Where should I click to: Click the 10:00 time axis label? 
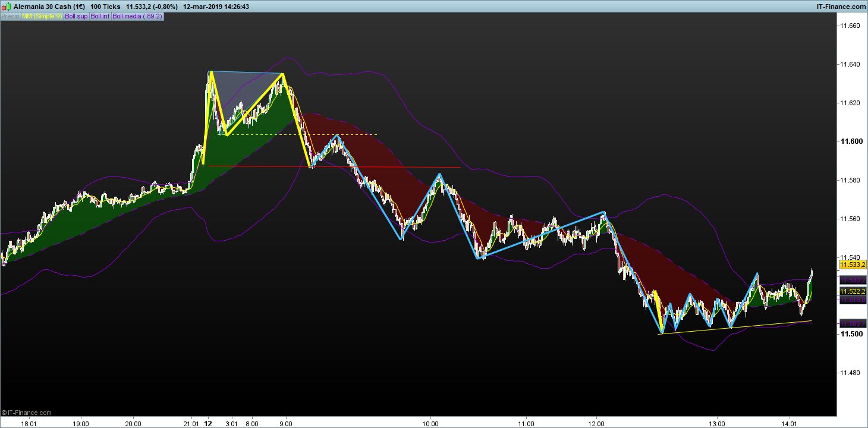[x=430, y=424]
